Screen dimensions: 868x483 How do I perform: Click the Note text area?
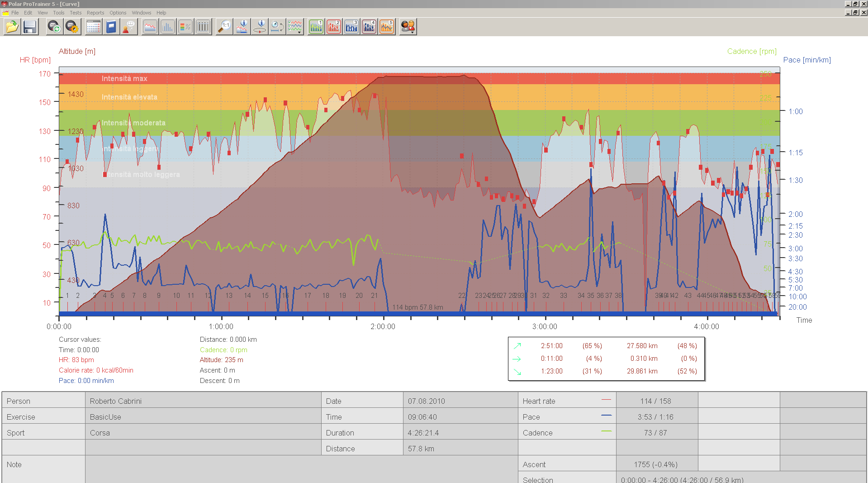coord(301,470)
